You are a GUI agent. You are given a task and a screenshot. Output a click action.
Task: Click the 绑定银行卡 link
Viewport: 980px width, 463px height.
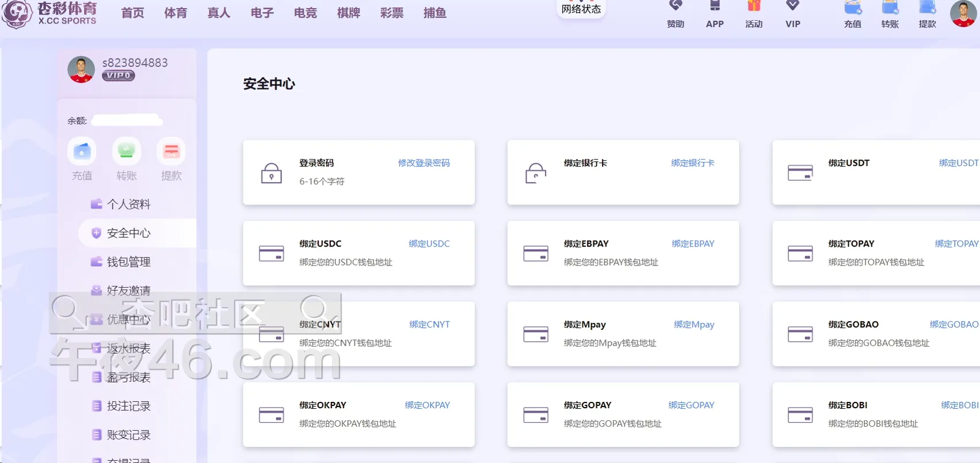click(692, 163)
